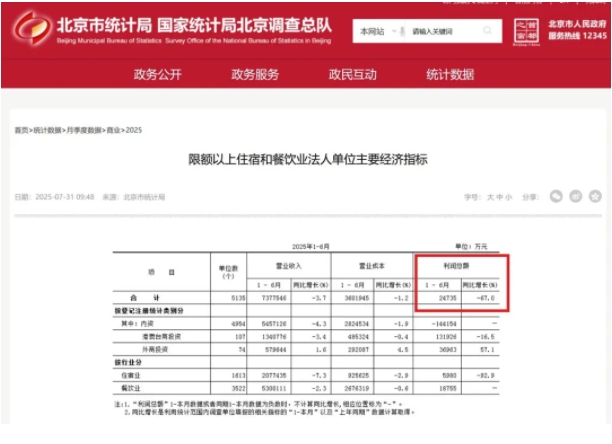This screenshot has width=612, height=444.
Task: Open the 政务服务 menu
Action: [255, 75]
